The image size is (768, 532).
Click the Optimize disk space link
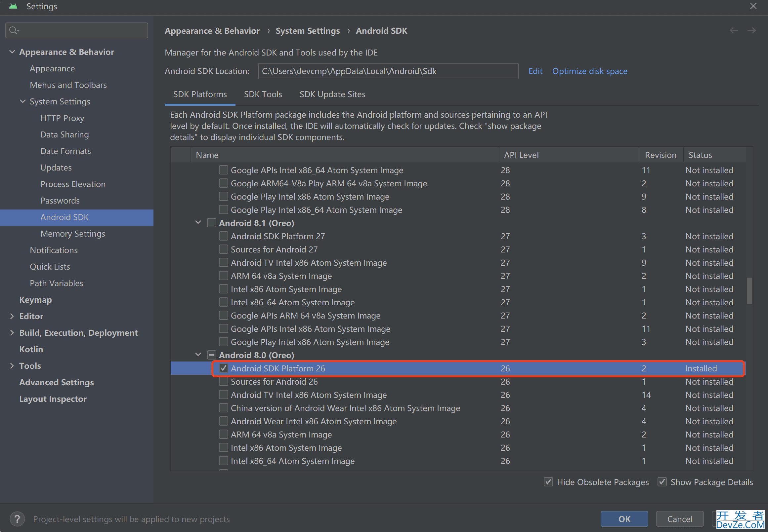[589, 71]
